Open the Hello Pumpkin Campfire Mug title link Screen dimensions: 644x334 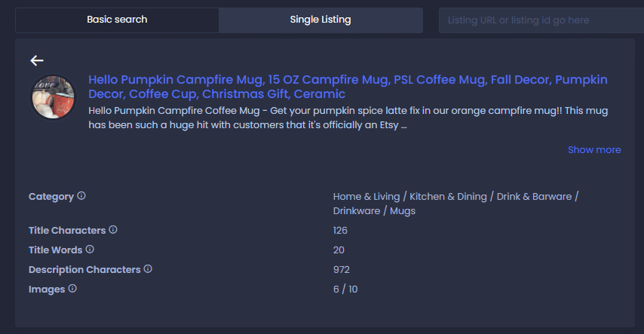tap(348, 87)
